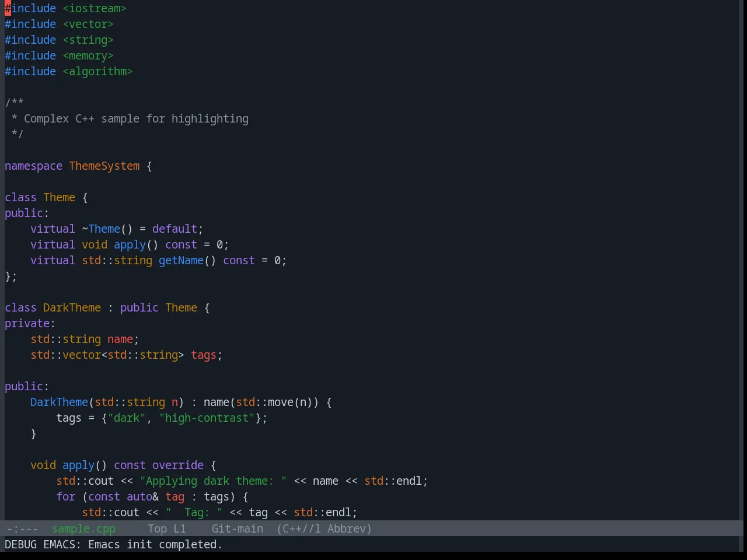Click the 'name' member in 'std::string name;'
The height and width of the screenshot is (560, 747).
120,339
